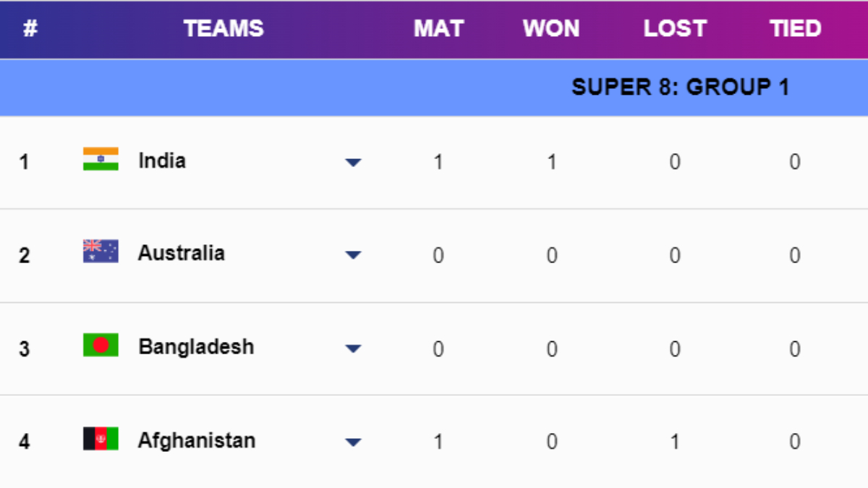
Task: Expand Australia team details arrow
Action: point(353,255)
